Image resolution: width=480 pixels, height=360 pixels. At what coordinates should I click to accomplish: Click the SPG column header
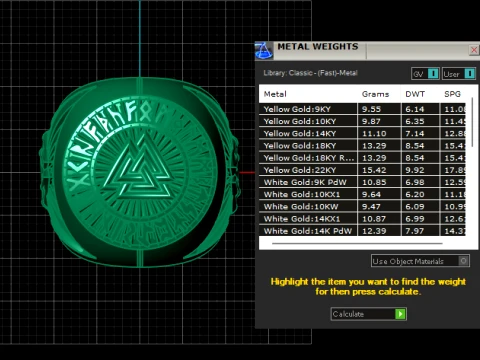(452, 94)
